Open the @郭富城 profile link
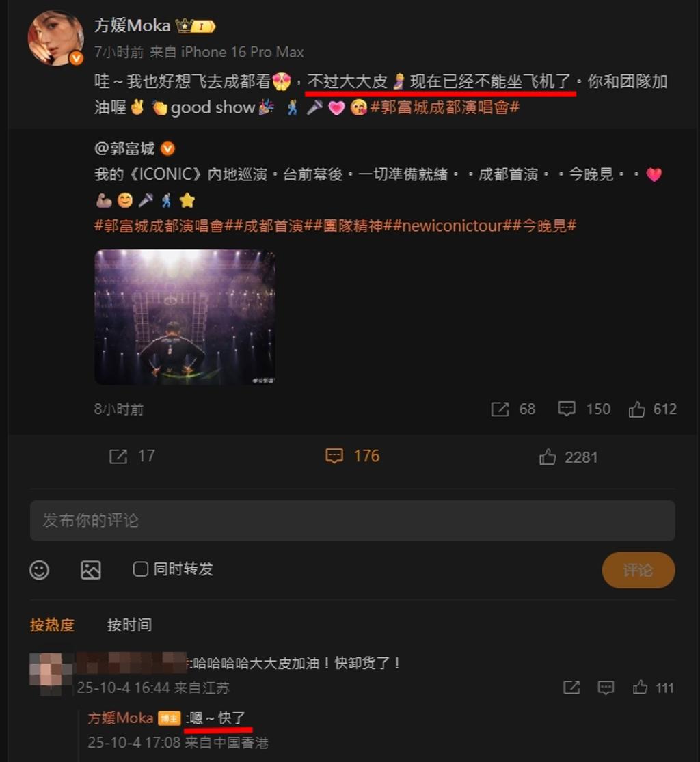Image resolution: width=700 pixels, height=762 pixels. pyautogui.click(x=124, y=148)
